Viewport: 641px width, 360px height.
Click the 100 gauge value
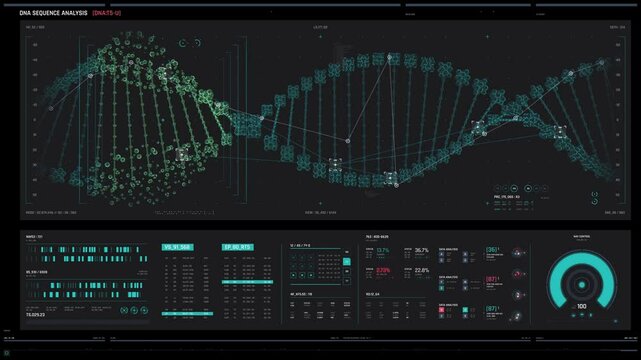(x=582, y=306)
